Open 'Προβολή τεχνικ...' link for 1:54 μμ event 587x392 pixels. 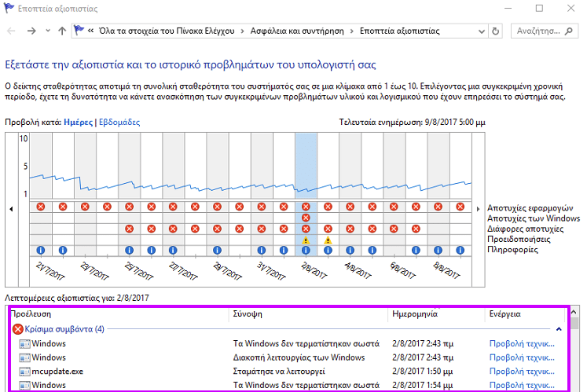pyautogui.click(x=522, y=385)
